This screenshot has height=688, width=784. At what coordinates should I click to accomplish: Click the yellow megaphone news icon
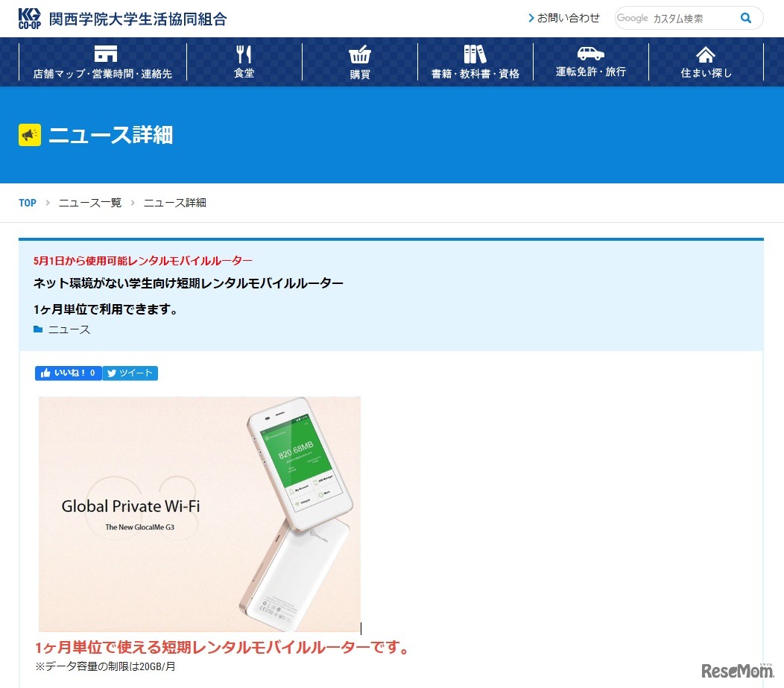pyautogui.click(x=28, y=134)
